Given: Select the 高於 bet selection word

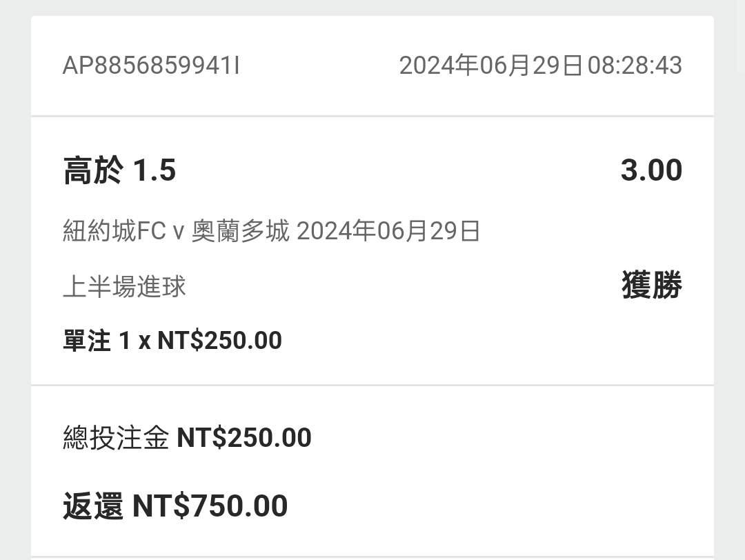Looking at the screenshot, I should [93, 170].
